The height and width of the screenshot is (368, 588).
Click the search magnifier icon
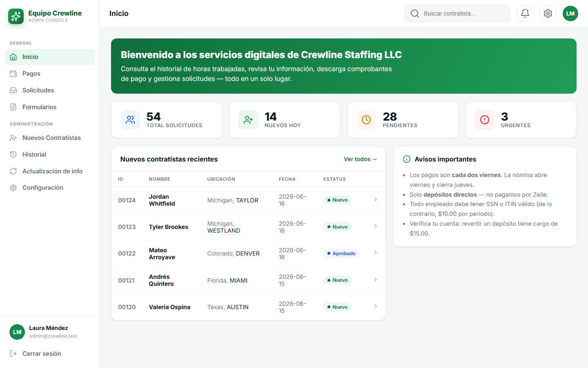(415, 13)
